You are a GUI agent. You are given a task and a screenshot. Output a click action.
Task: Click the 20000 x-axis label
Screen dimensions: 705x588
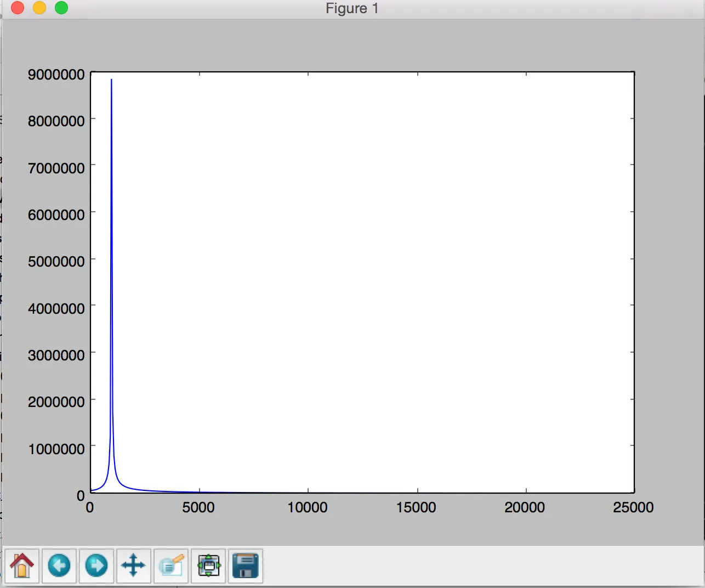tap(525, 507)
